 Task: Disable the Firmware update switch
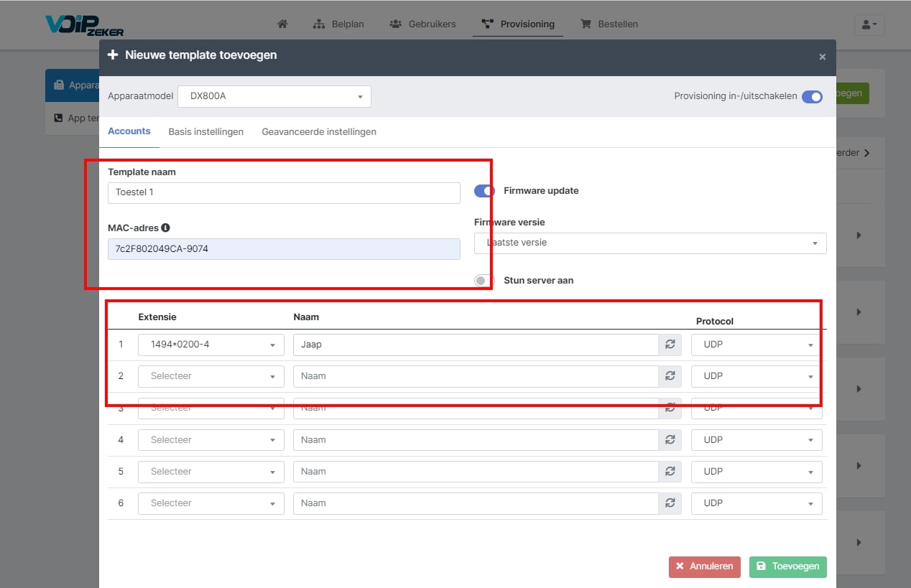coord(485,191)
